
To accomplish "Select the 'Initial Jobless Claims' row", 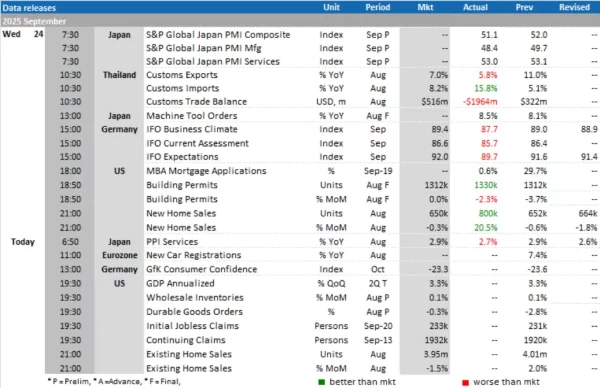I will click(x=322, y=326).
